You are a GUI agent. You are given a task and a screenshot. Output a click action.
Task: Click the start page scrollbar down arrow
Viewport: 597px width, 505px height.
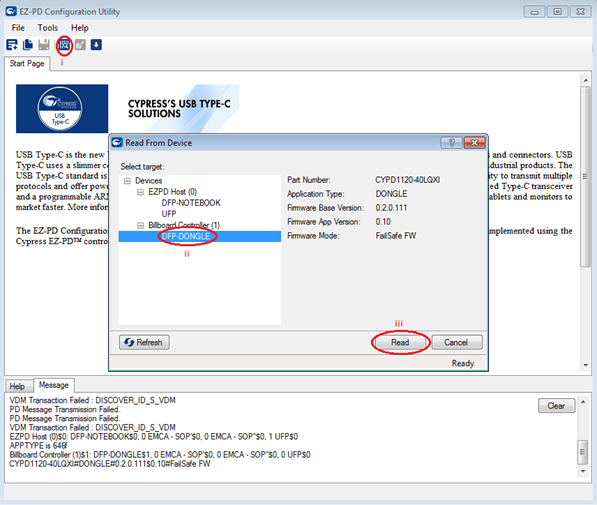tap(586, 365)
